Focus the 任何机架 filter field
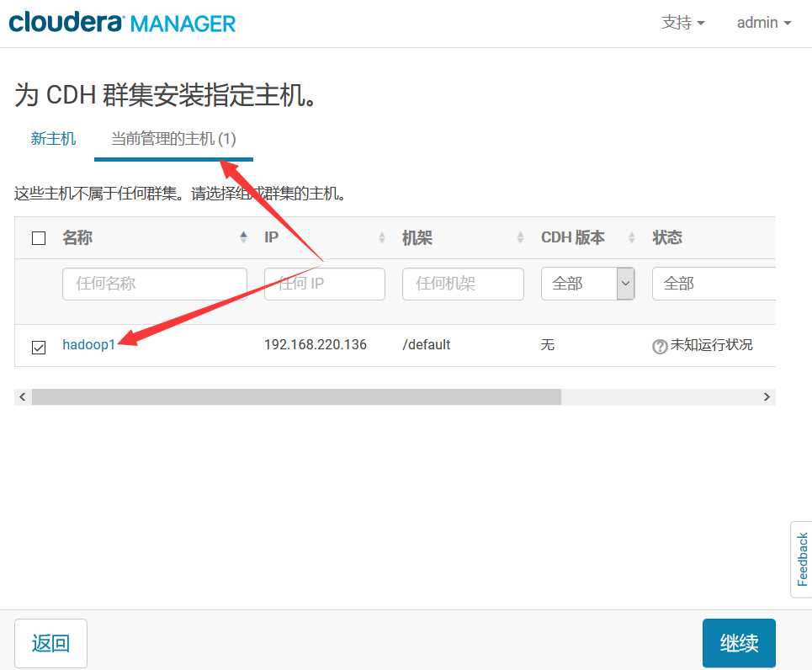This screenshot has height=670, width=812. 463,284
